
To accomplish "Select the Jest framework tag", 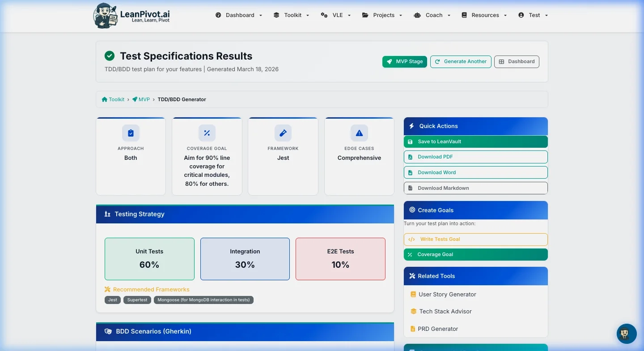I will point(112,300).
